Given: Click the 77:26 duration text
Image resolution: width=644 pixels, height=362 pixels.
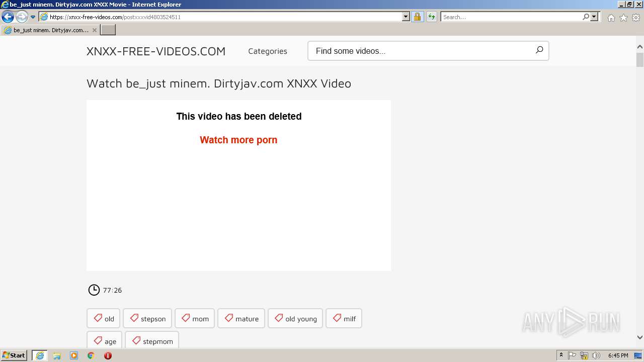Looking at the screenshot, I should [112, 290].
